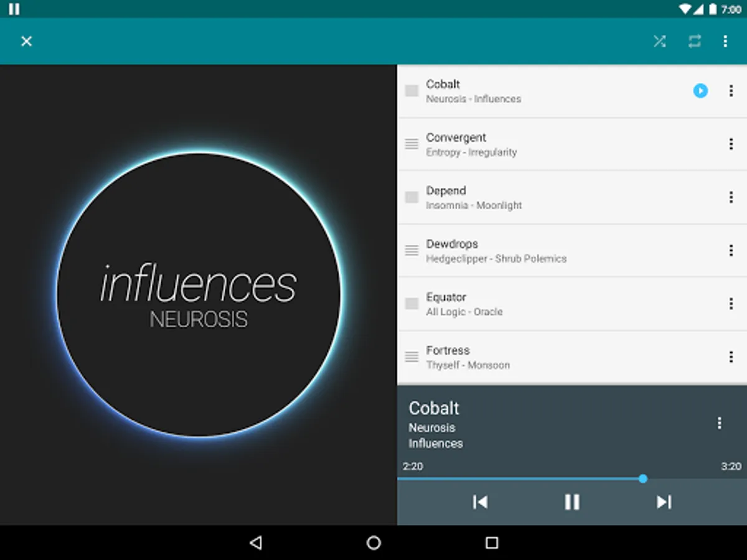Tap the Android back navigation button
This screenshot has height=560, width=747.
pyautogui.click(x=255, y=543)
